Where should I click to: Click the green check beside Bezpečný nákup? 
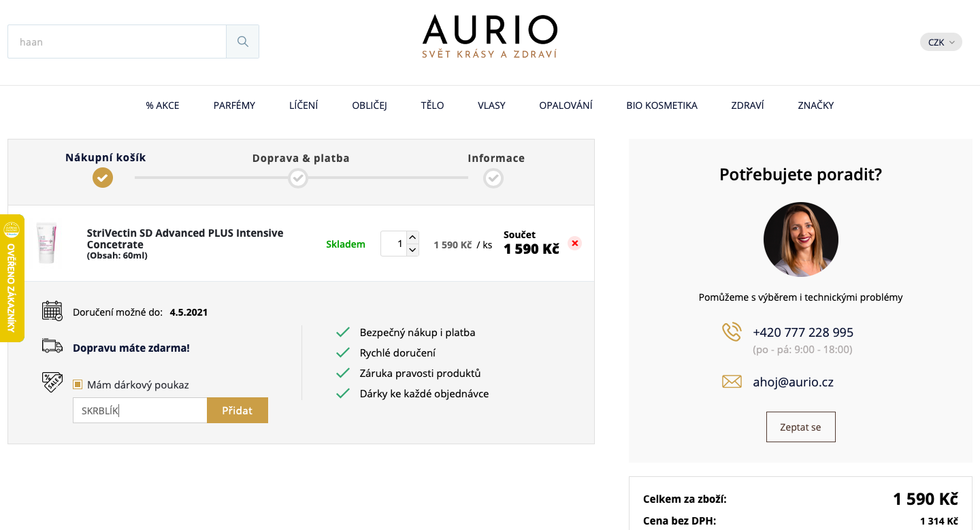coord(343,333)
